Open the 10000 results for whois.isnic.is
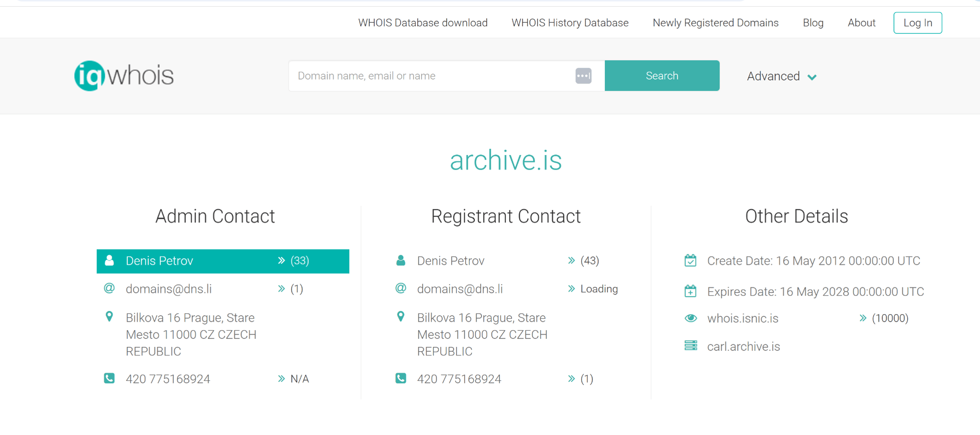 pyautogui.click(x=884, y=318)
